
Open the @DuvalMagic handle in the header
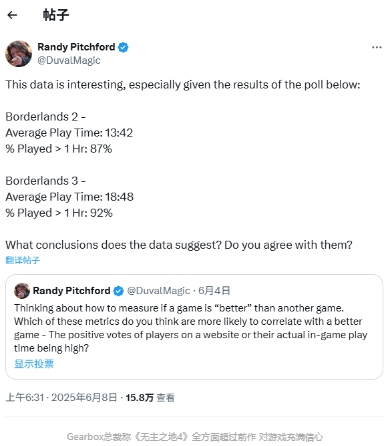69,60
